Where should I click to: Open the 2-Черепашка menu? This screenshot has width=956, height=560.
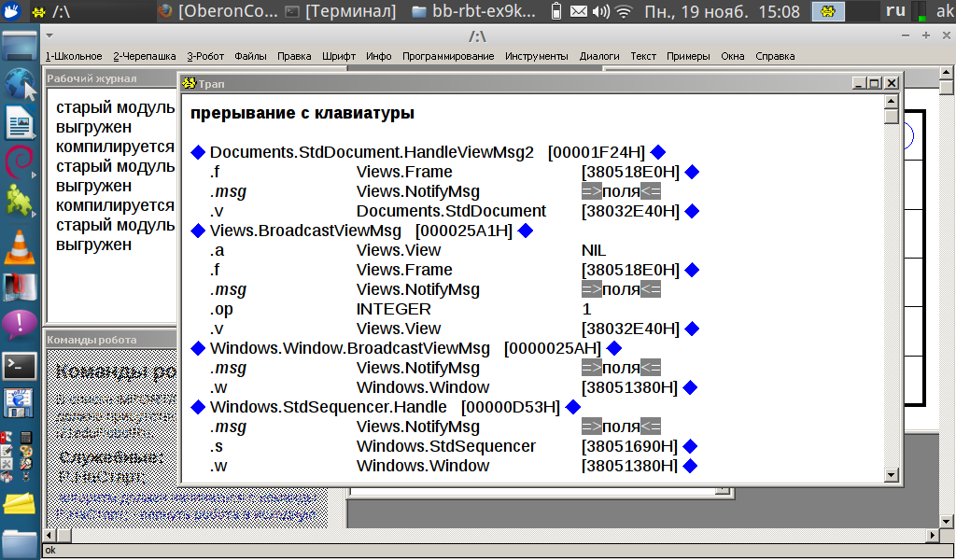coord(145,56)
